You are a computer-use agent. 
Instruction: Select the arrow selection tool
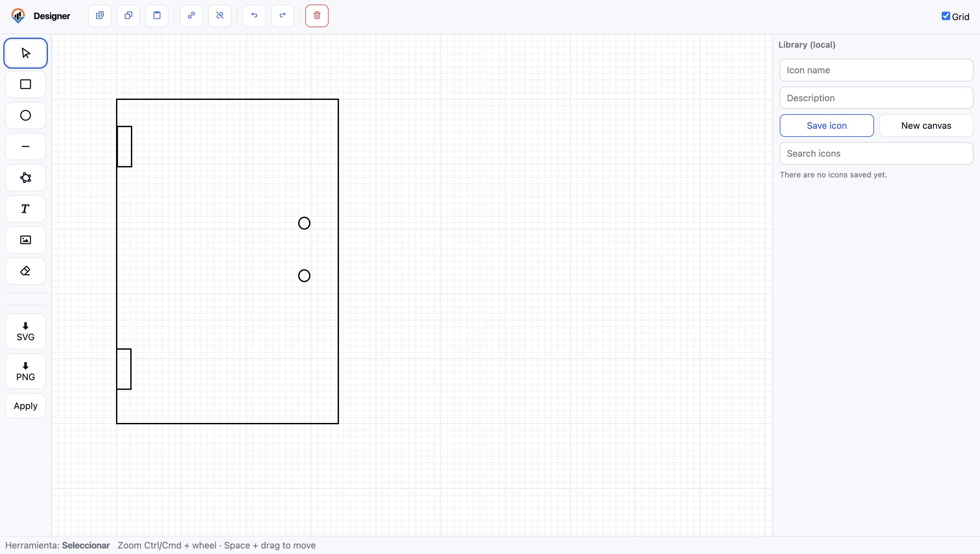[x=26, y=53]
